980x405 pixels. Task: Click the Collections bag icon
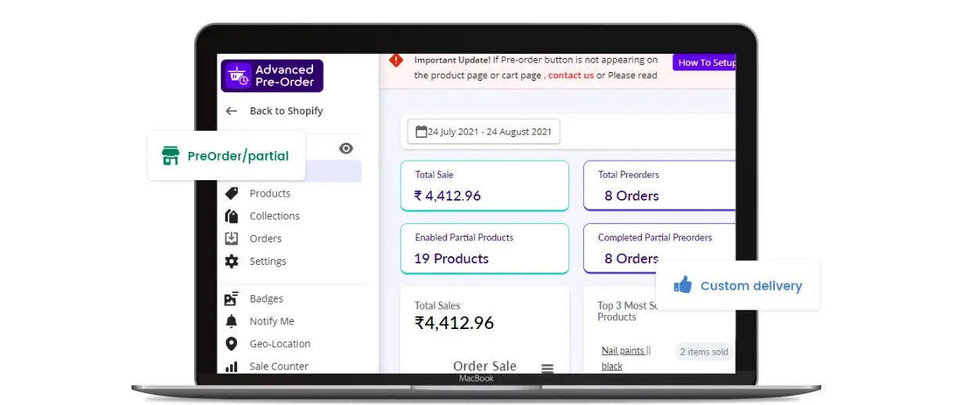click(x=231, y=216)
